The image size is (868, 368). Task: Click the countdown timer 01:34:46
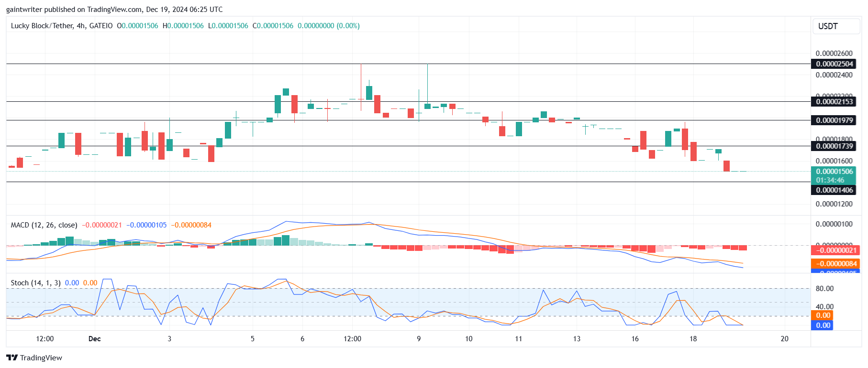[x=830, y=180]
